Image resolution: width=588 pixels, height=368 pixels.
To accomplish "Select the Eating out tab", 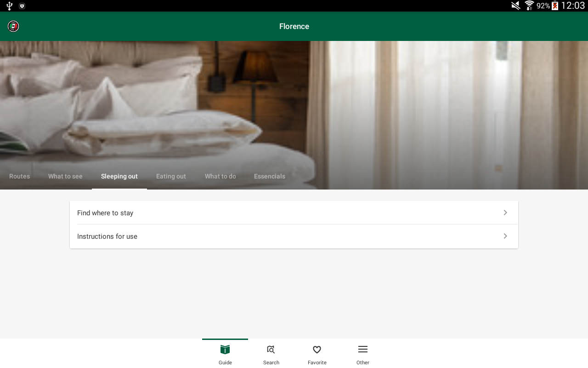I will (171, 176).
